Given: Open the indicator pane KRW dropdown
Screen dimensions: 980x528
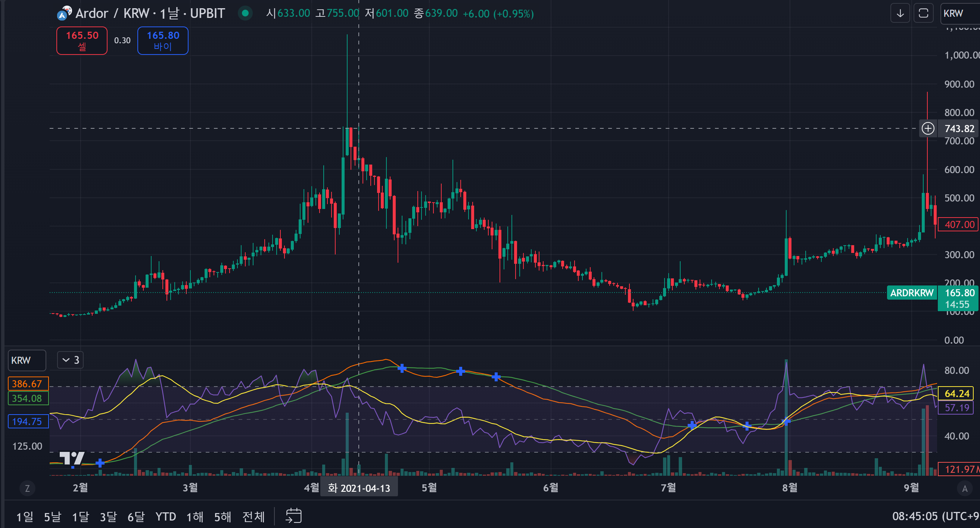Looking at the screenshot, I should 27,360.
